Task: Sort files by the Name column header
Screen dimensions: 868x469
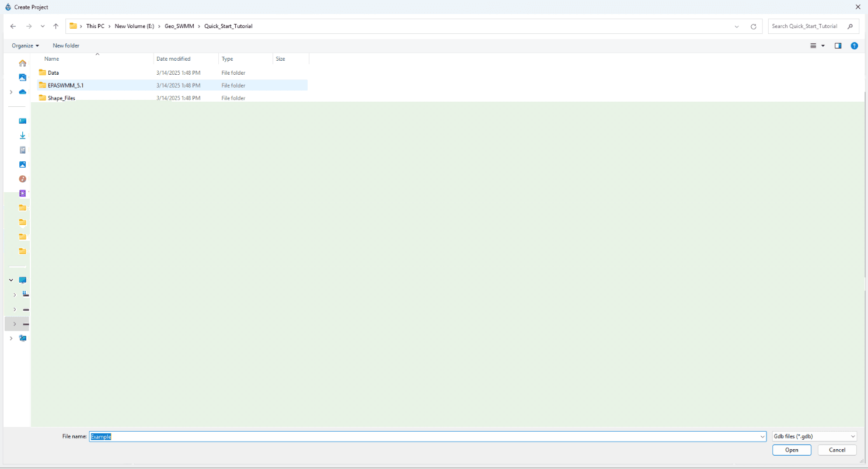Action: 51,58
